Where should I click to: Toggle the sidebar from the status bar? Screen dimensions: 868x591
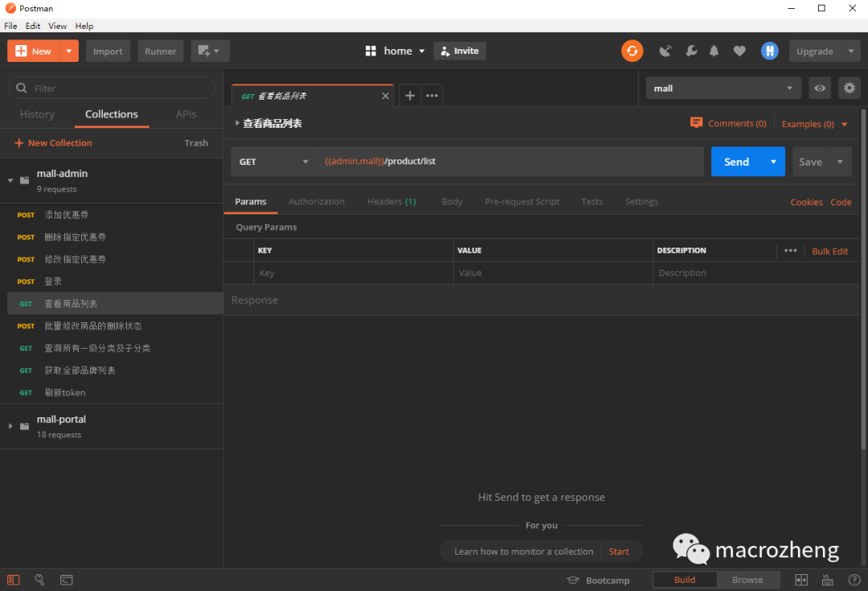click(x=14, y=580)
